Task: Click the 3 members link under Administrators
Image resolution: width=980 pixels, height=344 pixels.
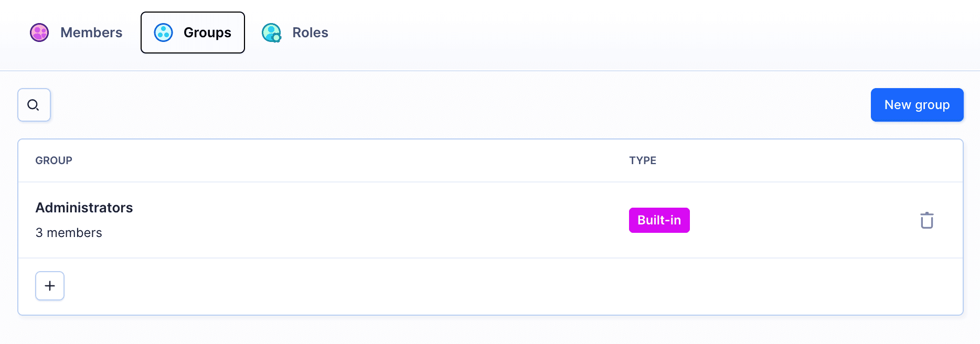Action: (x=69, y=232)
